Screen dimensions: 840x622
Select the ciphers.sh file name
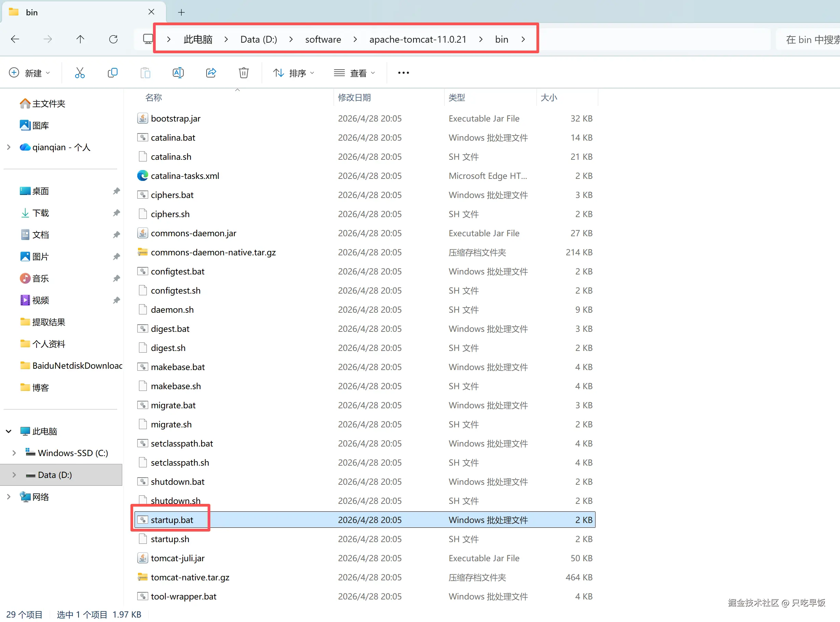pyautogui.click(x=170, y=214)
